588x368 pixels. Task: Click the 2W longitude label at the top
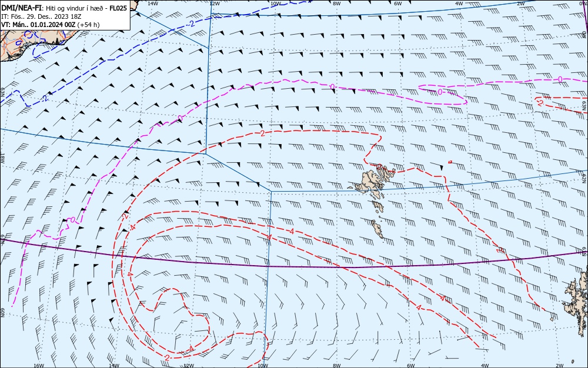point(520,4)
